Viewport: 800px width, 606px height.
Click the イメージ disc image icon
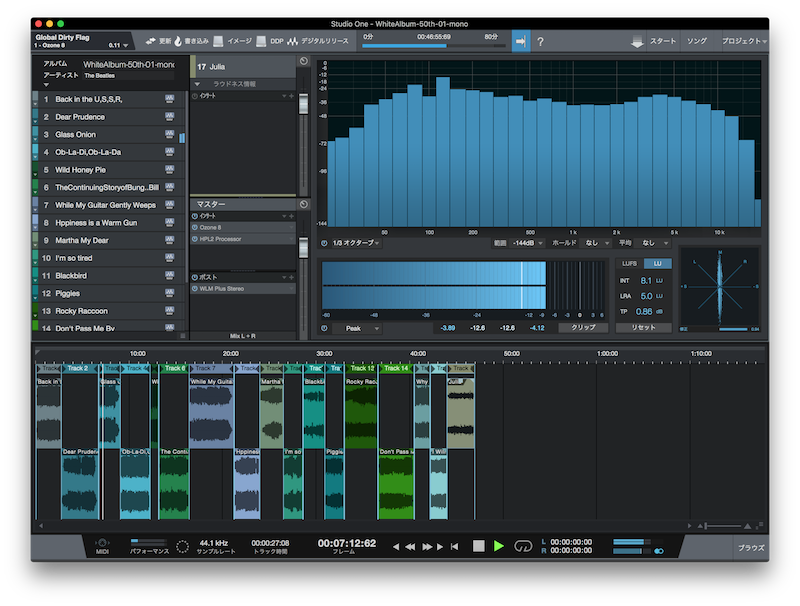(218, 41)
